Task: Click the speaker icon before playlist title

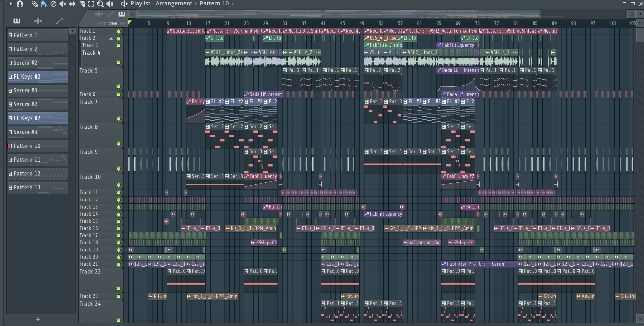Action: [124, 4]
